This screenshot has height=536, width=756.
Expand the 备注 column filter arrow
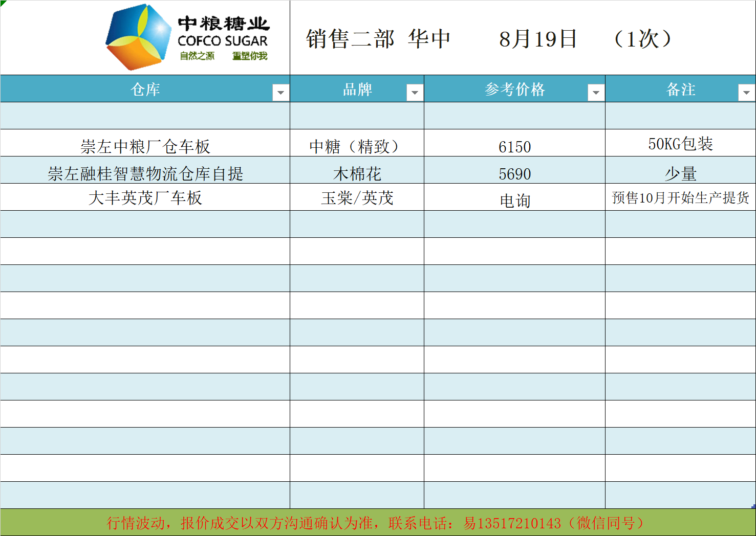coord(746,93)
